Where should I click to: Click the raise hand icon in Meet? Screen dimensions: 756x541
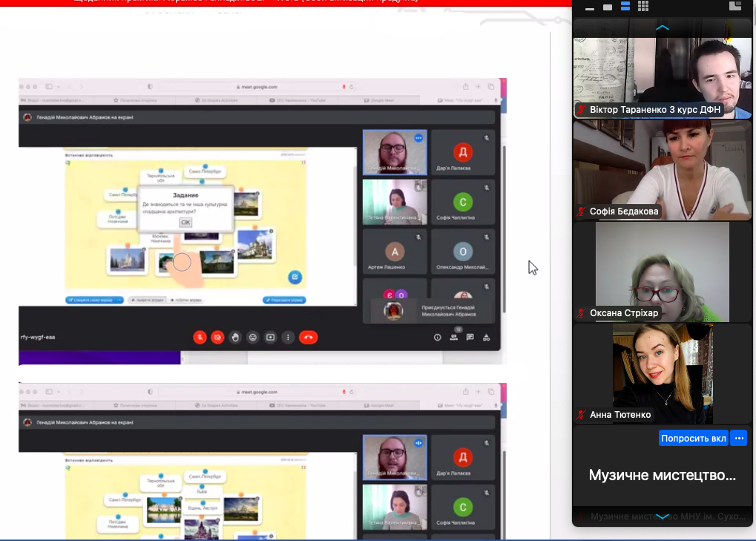pos(235,337)
